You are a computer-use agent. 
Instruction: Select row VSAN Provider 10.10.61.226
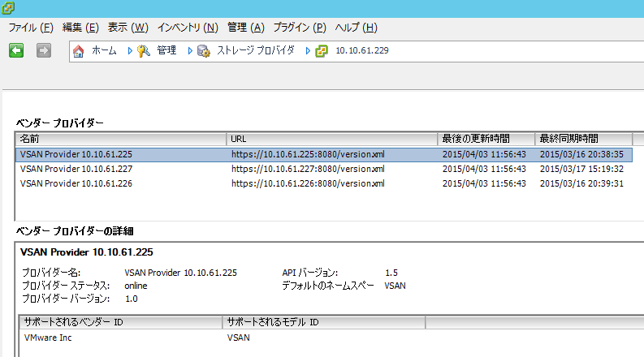click(324, 183)
